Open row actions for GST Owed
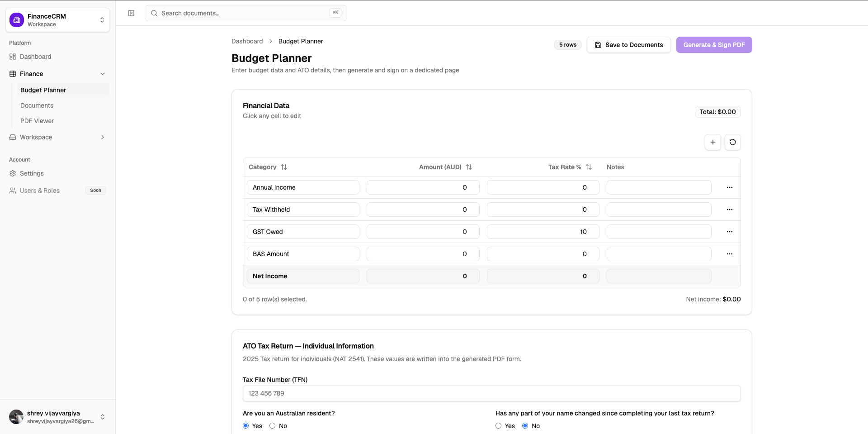The image size is (868, 434). click(x=729, y=232)
